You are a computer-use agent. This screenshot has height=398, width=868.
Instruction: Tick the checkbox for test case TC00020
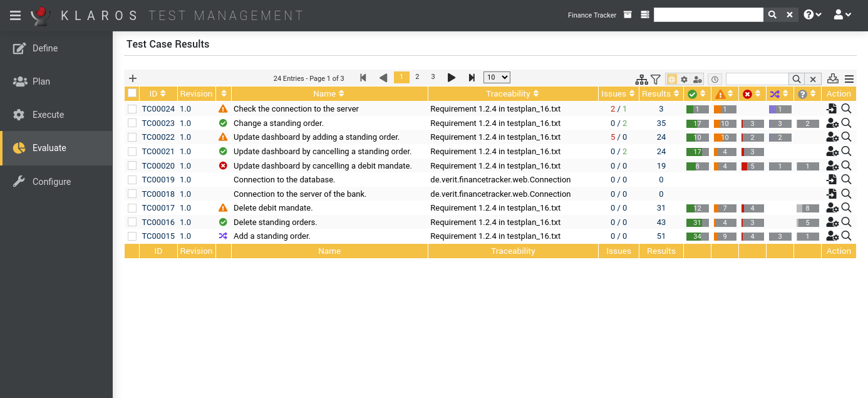(x=132, y=165)
